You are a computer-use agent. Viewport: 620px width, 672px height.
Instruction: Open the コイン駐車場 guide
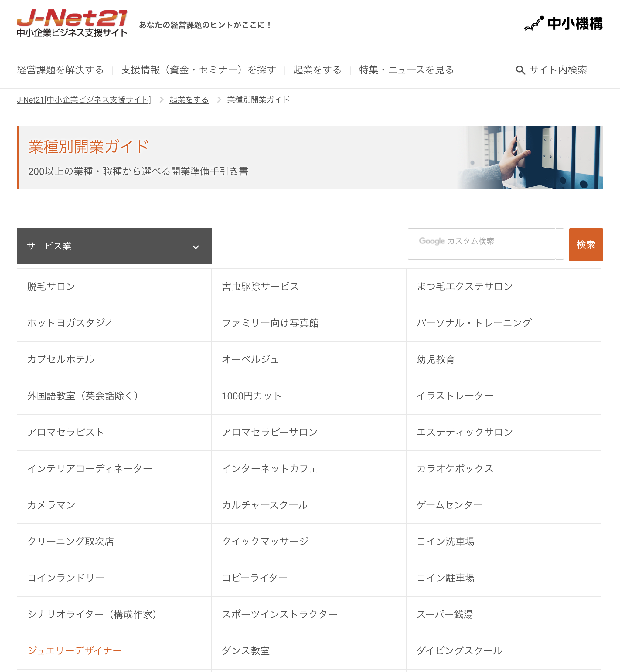point(504,578)
